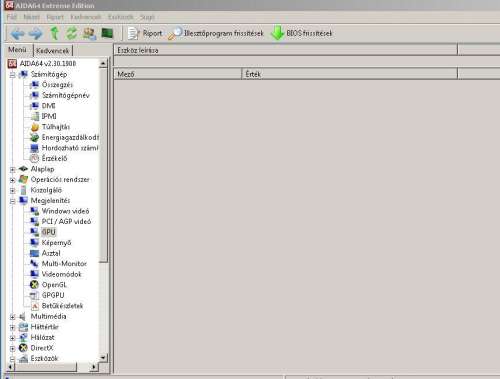Select the AIDA64 v2.30.1800 root node
The height and width of the screenshot is (379, 500).
tap(48, 63)
